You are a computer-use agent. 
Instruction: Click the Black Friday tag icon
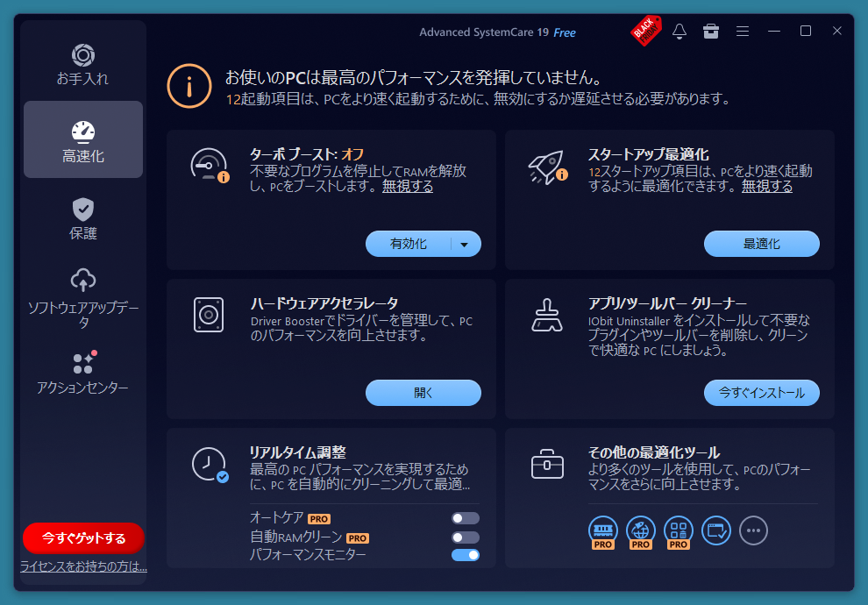tap(646, 31)
